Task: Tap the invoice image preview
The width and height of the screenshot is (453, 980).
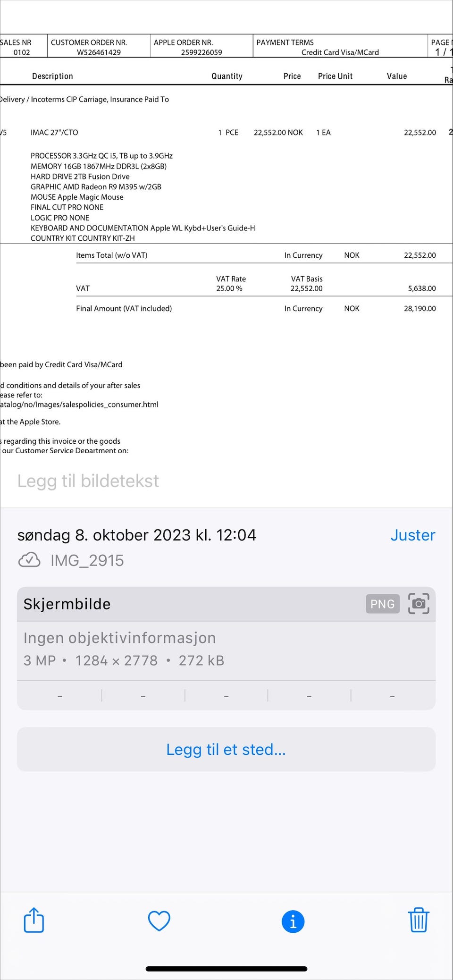Action: tap(226, 227)
